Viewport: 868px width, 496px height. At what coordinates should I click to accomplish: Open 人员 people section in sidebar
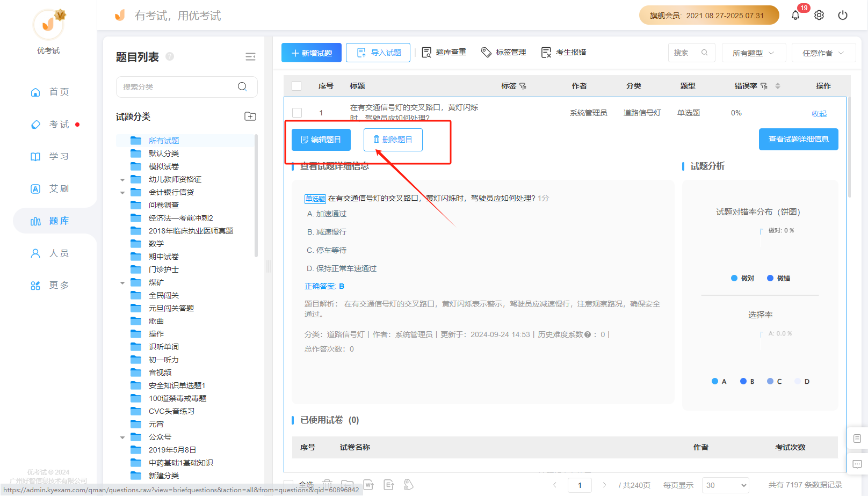49,253
